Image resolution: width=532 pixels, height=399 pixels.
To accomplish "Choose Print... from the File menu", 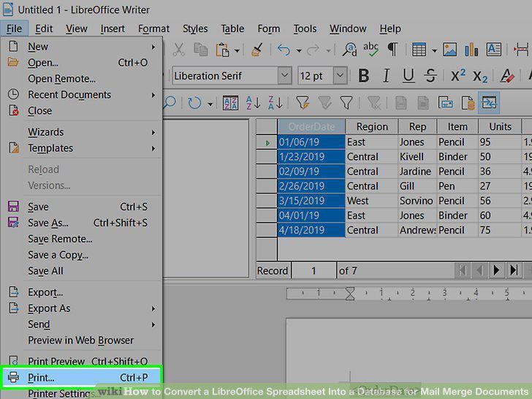I will point(81,377).
